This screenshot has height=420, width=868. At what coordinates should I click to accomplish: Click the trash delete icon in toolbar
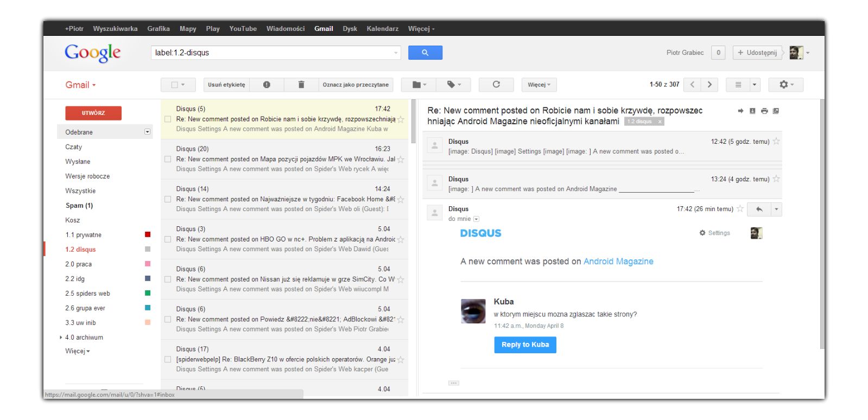301,85
